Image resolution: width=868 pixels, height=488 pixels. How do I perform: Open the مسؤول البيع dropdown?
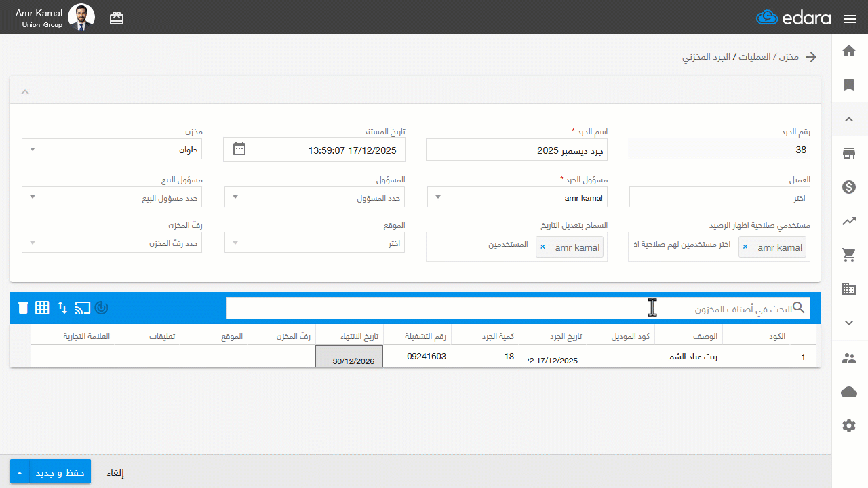[112, 197]
